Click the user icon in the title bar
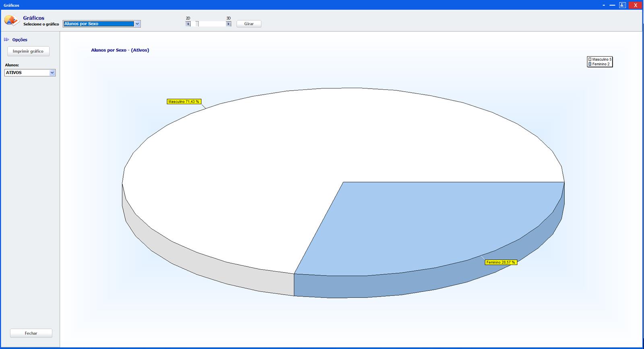 tap(622, 5)
